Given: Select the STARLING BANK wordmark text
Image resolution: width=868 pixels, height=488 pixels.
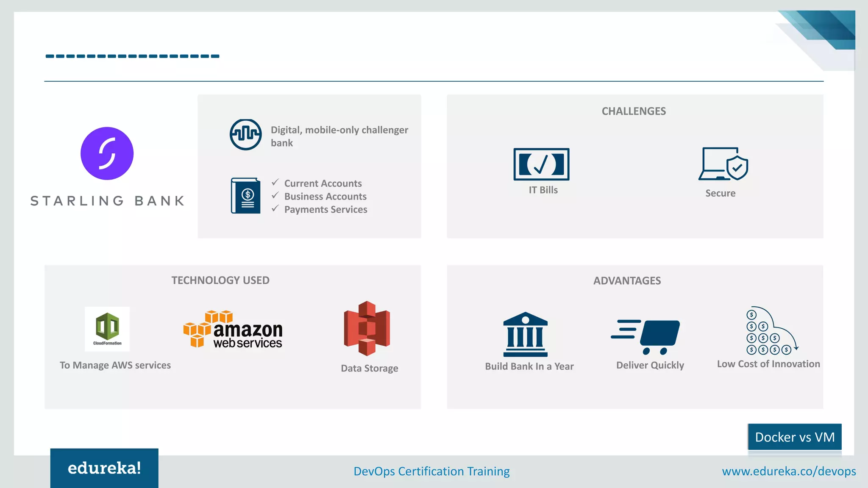Looking at the screenshot, I should [108, 201].
